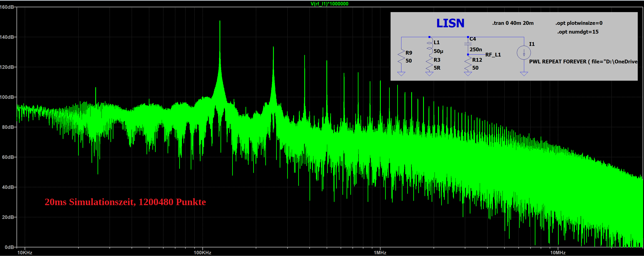Screen dimensions: 644x256
Task: Click the C4 capacitor symbol
Action: (x=468, y=44)
